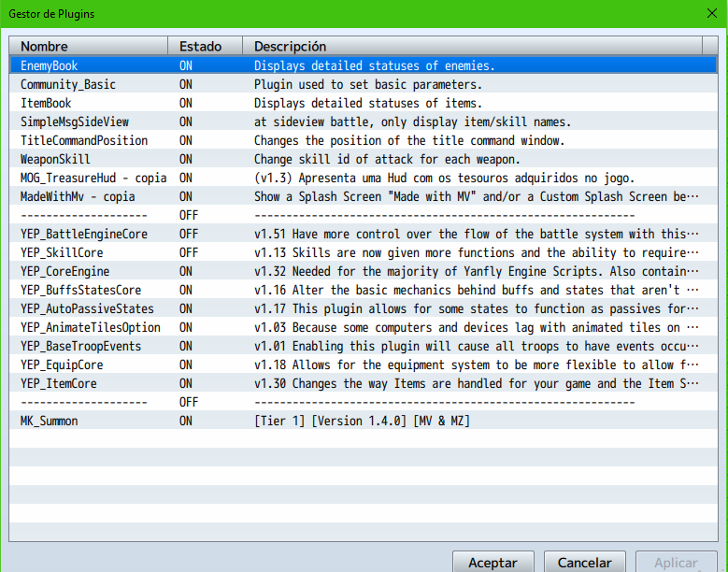Viewport: 728px width, 572px height.
Task: Select the Community_Basic plugin name
Action: (x=68, y=84)
